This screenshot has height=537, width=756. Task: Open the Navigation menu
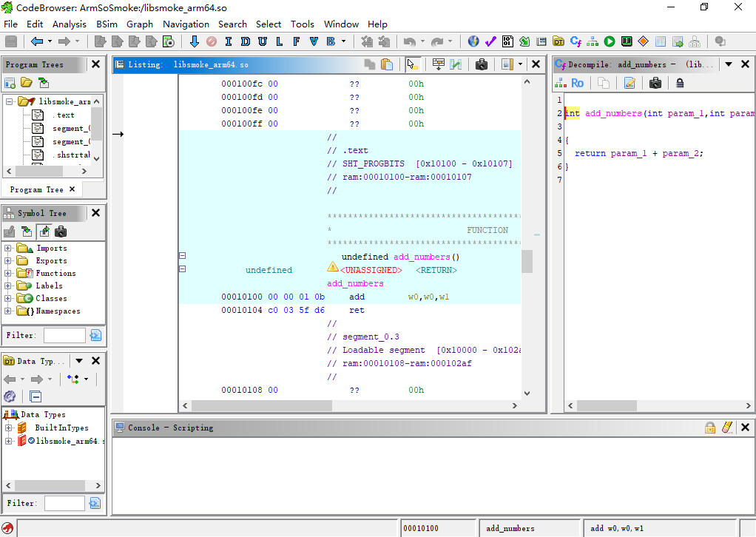(x=186, y=24)
